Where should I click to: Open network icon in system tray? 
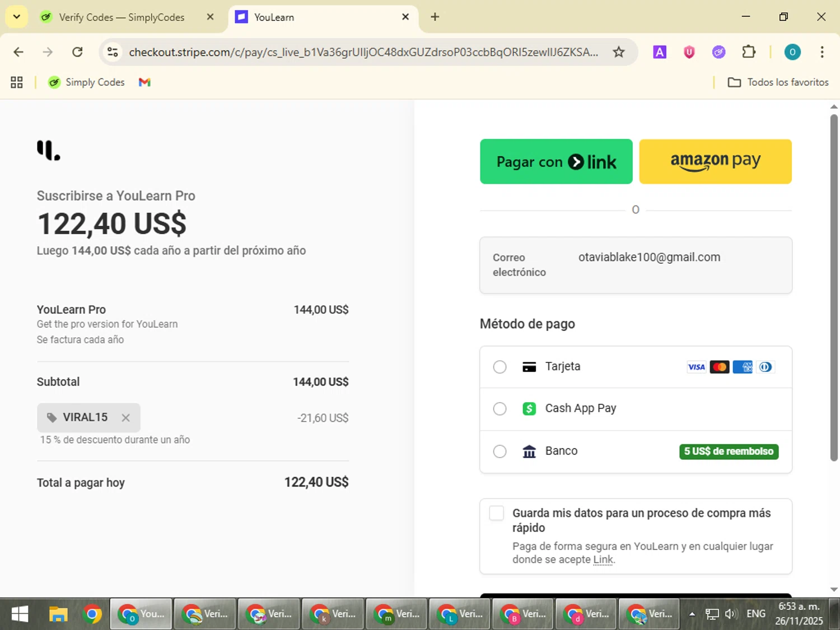712,614
